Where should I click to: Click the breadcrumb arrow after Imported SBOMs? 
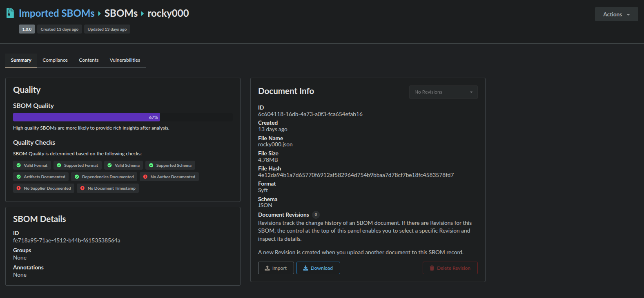point(99,13)
